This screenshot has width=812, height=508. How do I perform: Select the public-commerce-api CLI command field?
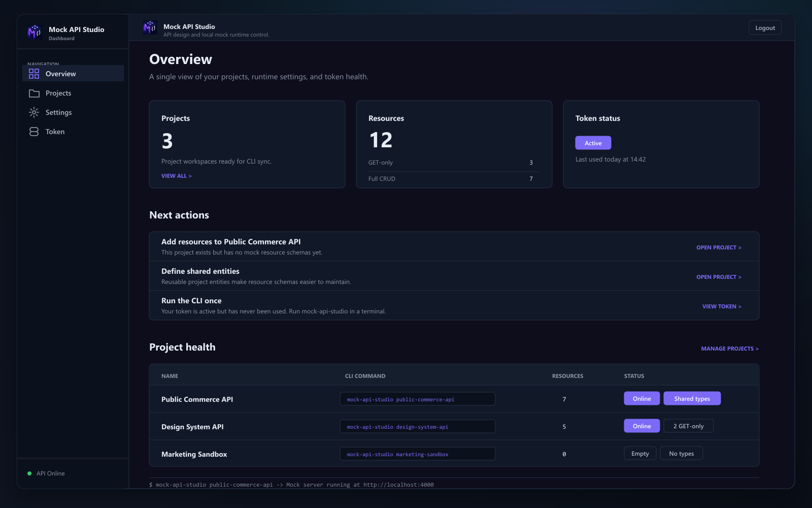(417, 399)
